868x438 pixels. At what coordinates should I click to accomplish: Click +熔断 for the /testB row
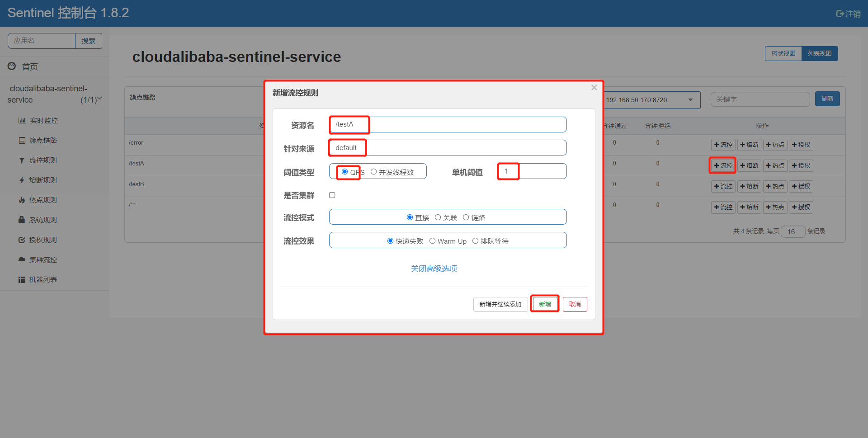[750, 186]
